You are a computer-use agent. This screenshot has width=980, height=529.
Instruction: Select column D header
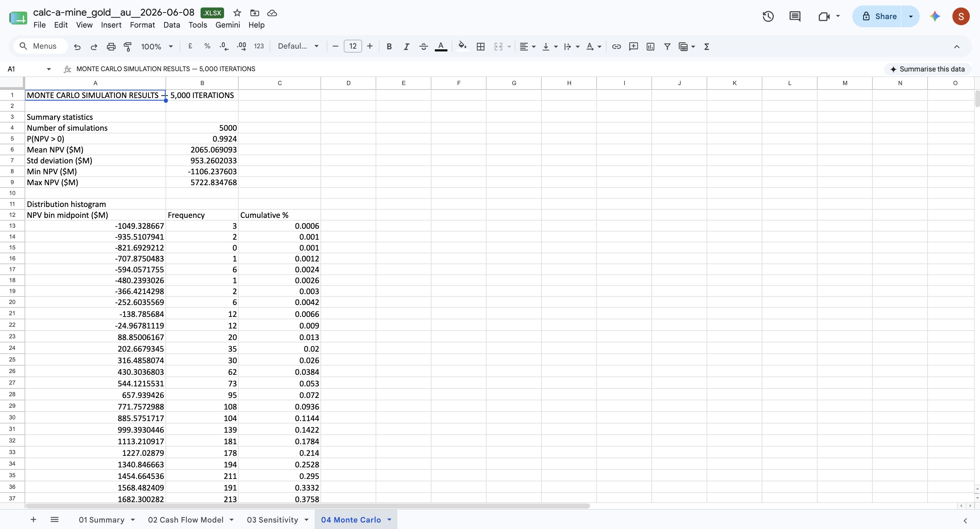[x=348, y=83]
